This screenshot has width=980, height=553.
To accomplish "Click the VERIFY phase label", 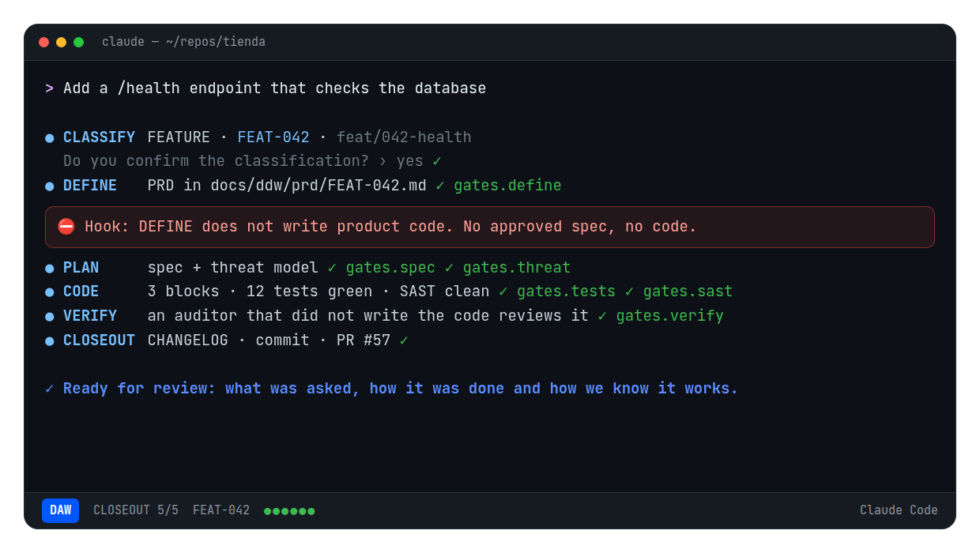I will (90, 316).
